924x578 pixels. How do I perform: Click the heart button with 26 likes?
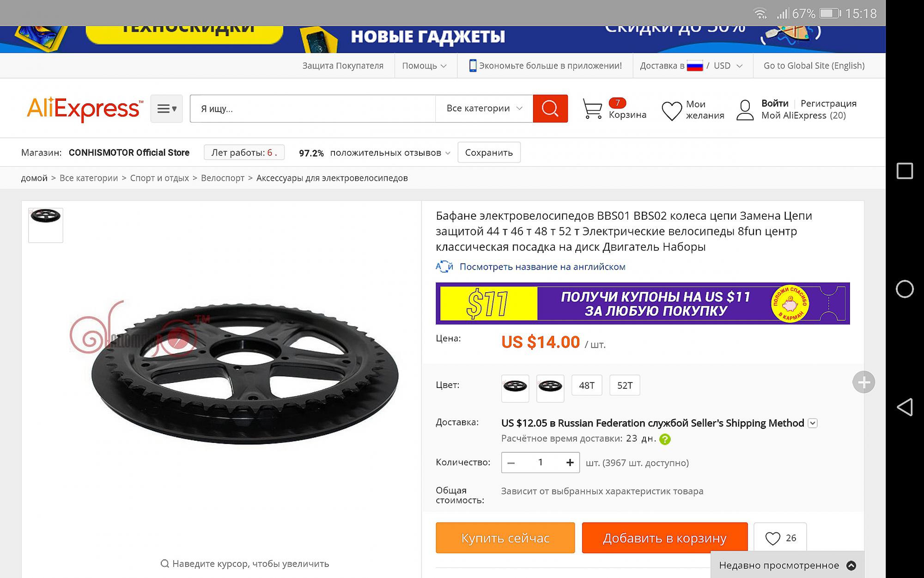(780, 538)
